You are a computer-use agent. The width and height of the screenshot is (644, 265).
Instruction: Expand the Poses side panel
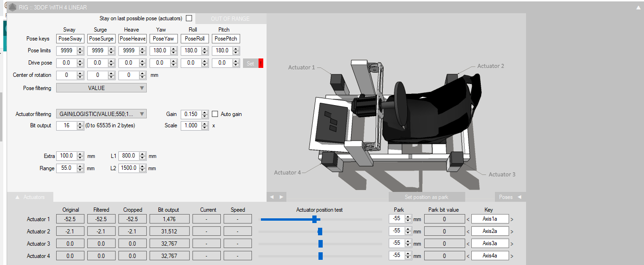510,197
